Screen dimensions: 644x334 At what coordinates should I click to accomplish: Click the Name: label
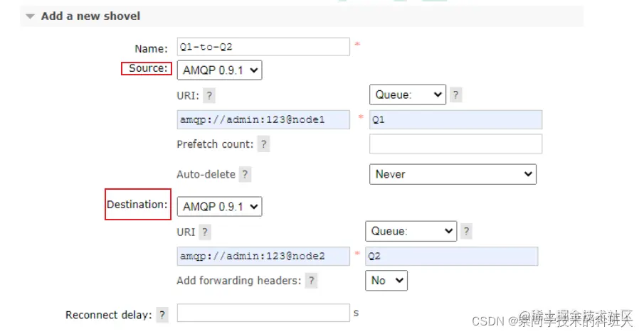coord(151,49)
